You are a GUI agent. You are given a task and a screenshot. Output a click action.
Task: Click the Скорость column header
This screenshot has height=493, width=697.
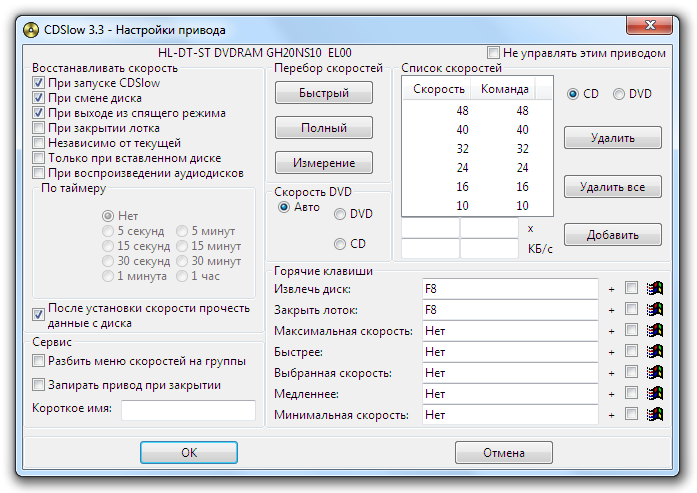click(x=437, y=89)
